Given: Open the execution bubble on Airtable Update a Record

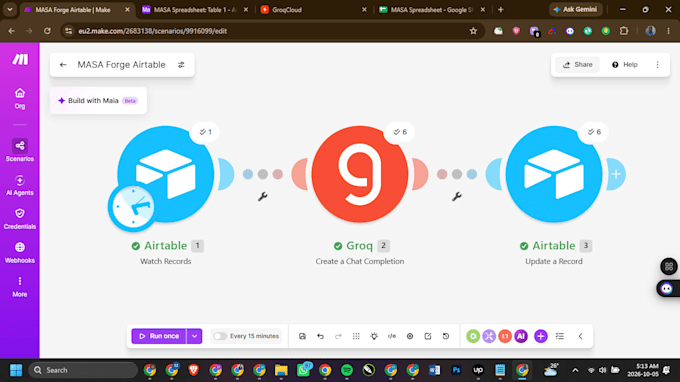Looking at the screenshot, I should (594, 132).
